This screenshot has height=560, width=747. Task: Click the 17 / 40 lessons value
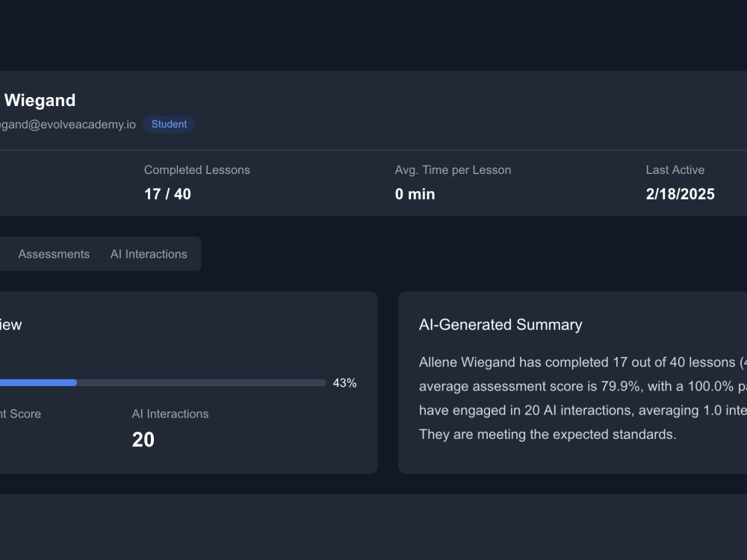[167, 194]
